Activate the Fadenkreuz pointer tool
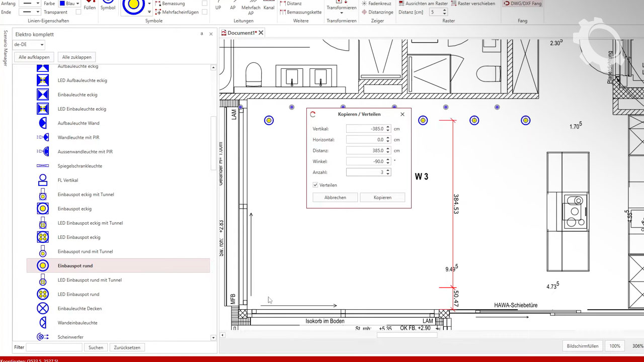 coord(376,4)
